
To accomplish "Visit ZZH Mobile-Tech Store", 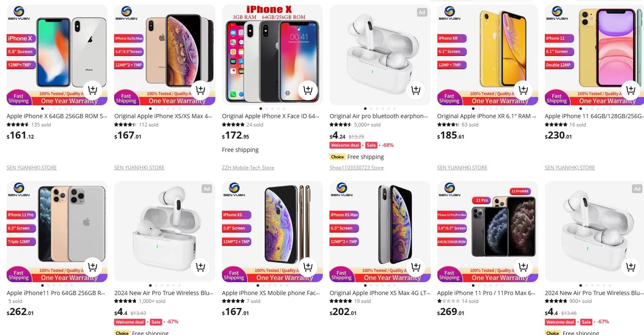I will [248, 168].
